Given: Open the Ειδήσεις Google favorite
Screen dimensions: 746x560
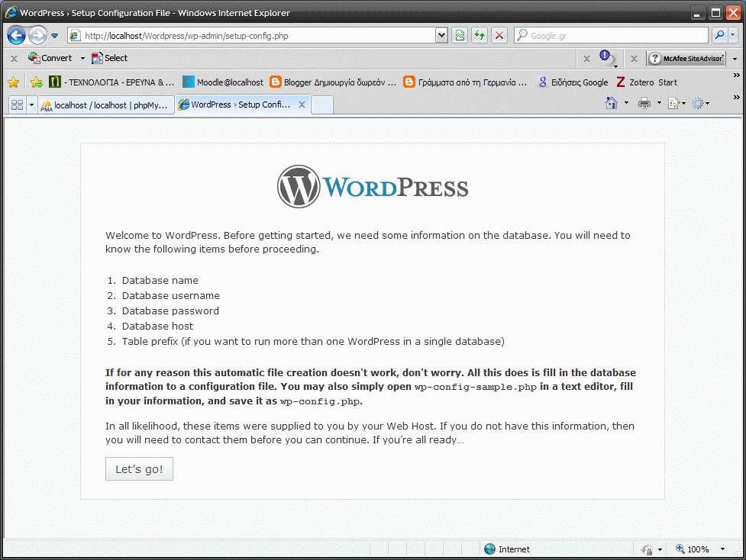Looking at the screenshot, I should (x=573, y=82).
